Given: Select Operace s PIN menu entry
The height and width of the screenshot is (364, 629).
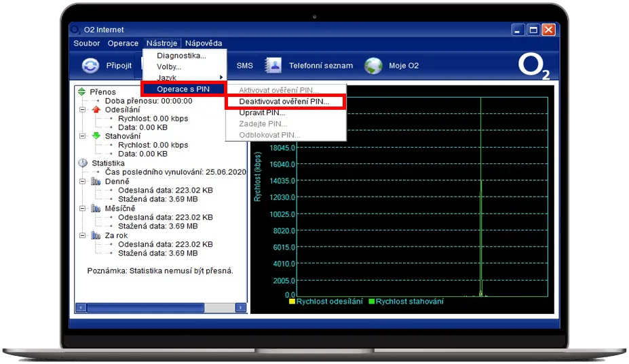Looking at the screenshot, I should point(183,89).
